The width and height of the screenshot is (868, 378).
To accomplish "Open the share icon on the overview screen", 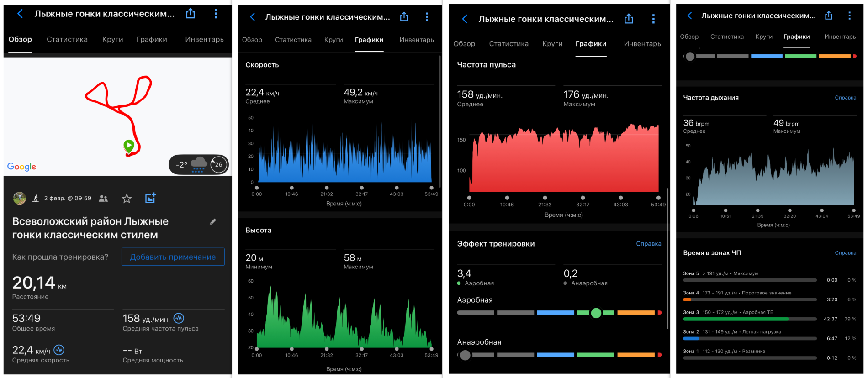I will 191,14.
